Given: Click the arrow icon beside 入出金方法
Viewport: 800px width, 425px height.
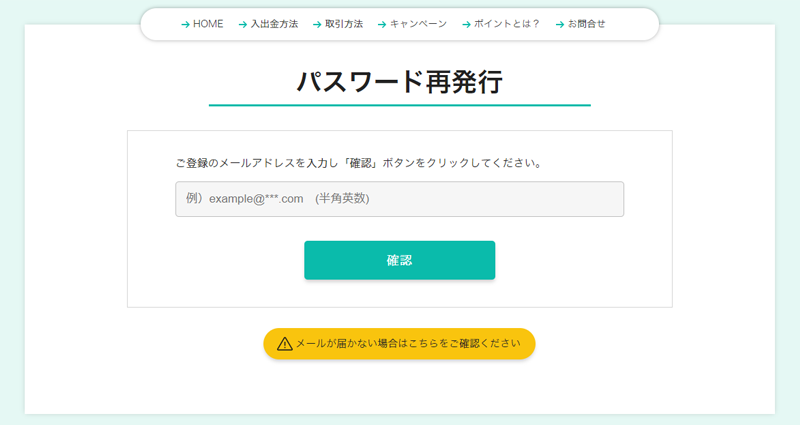Looking at the screenshot, I should tap(243, 24).
